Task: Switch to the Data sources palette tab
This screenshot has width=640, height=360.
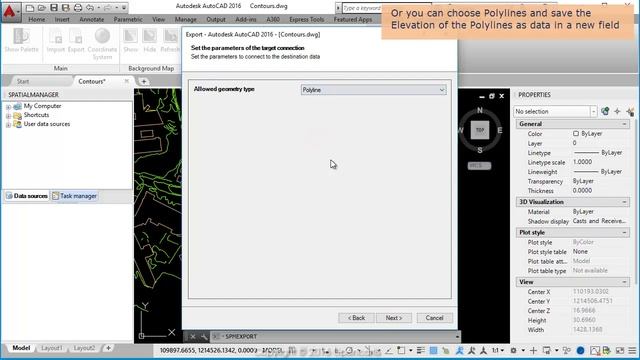Action: coord(27,196)
